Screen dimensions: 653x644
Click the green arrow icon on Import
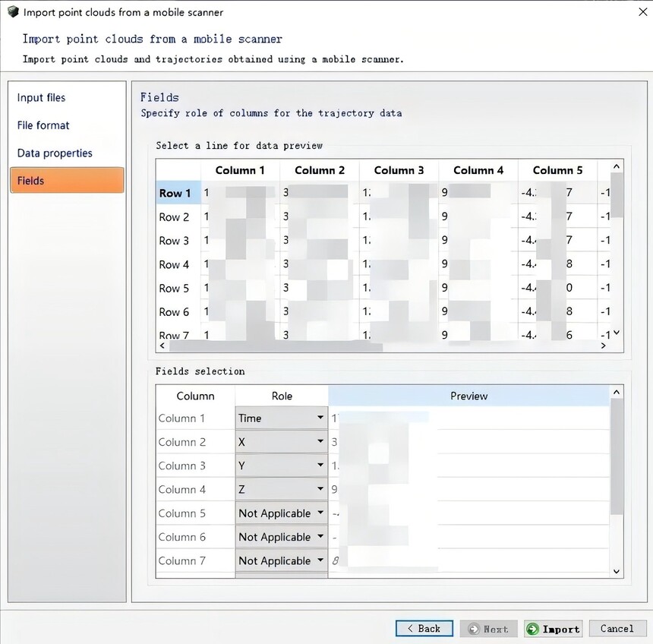[x=532, y=629]
